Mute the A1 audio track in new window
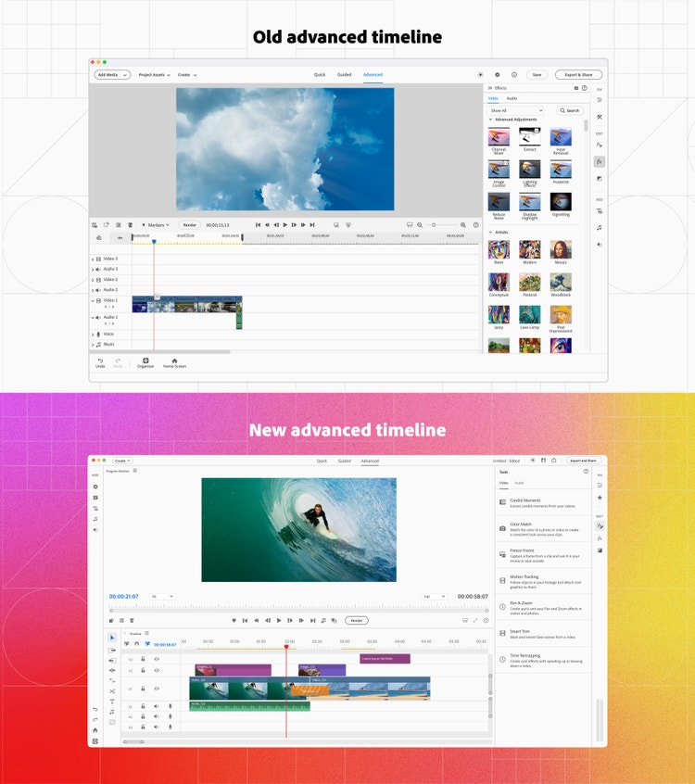The image size is (695, 784). (156, 706)
